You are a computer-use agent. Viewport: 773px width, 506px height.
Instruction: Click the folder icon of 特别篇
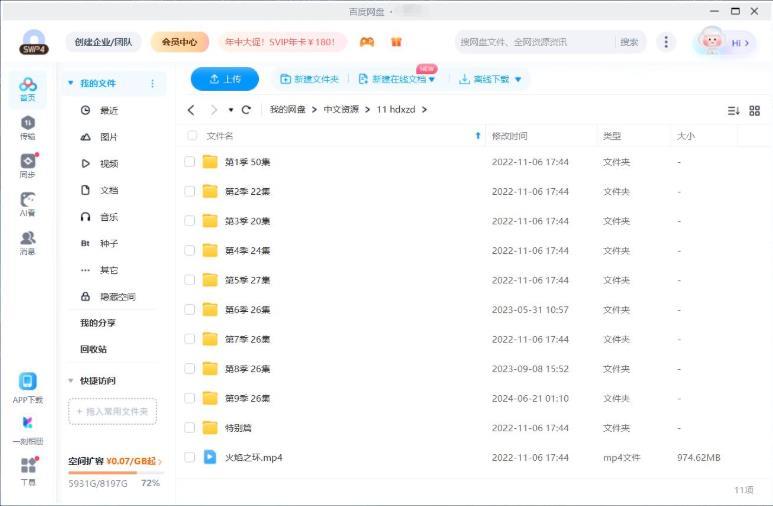[210, 428]
